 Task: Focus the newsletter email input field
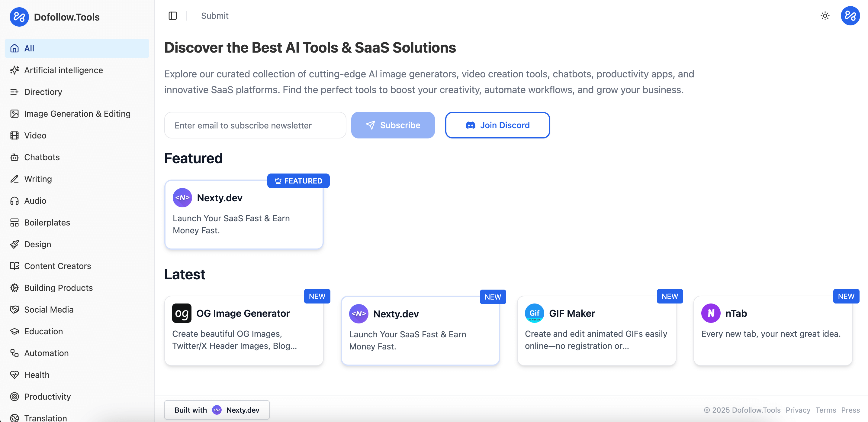(x=255, y=125)
